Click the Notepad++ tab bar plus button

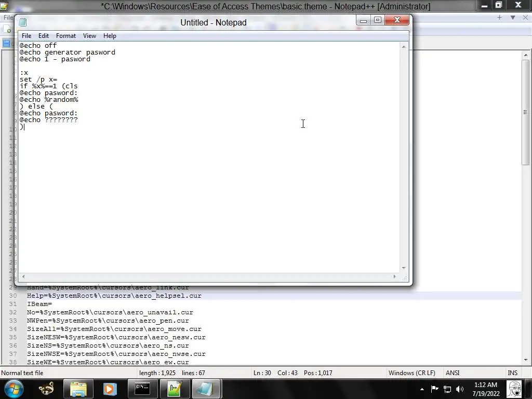tap(499, 17)
